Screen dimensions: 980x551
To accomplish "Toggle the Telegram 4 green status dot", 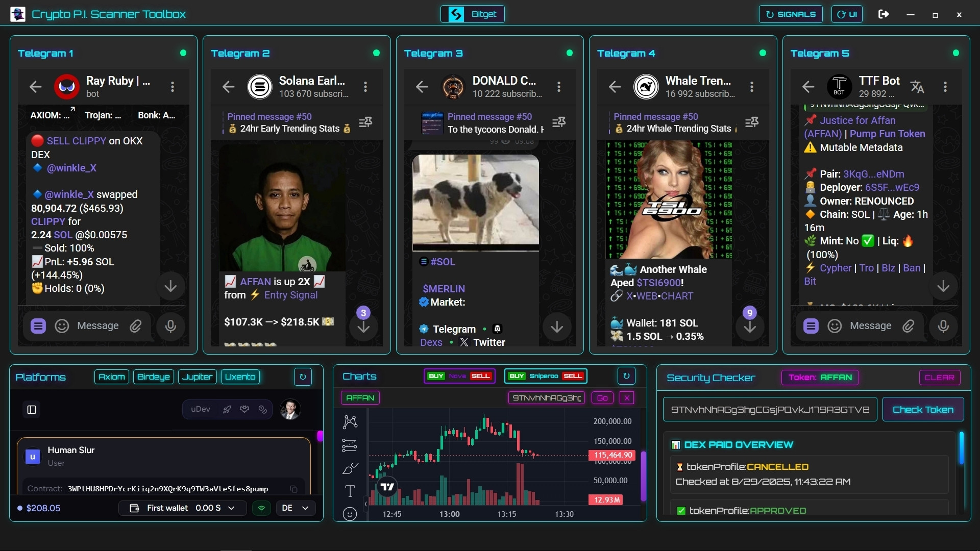I will click(763, 53).
